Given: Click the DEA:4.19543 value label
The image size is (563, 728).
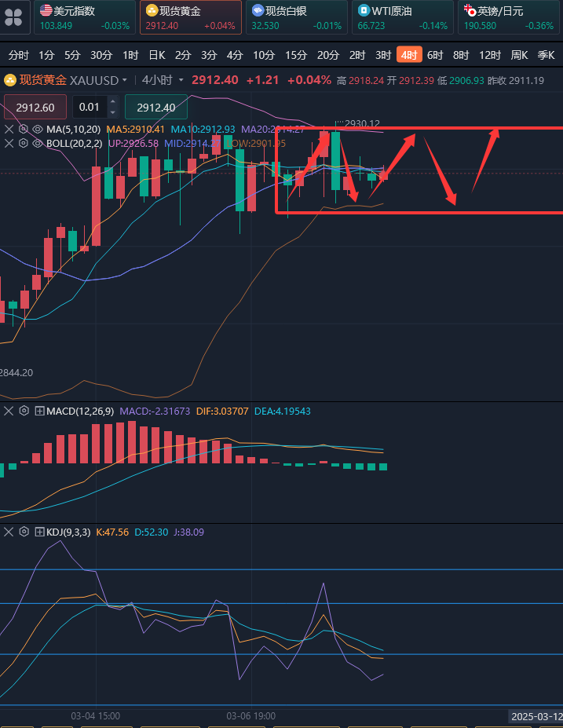Looking at the screenshot, I should coord(282,411).
